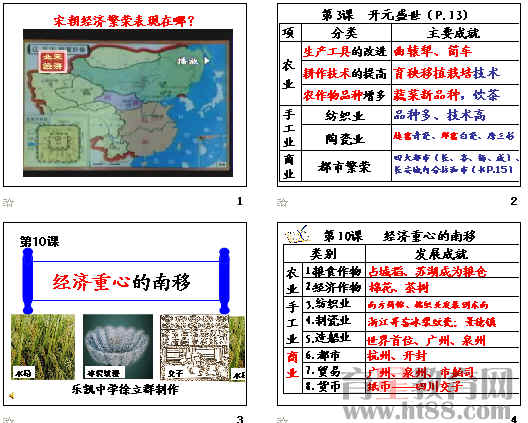
Task: Select the porcelain bowl photo on slide 3
Action: [x=118, y=347]
